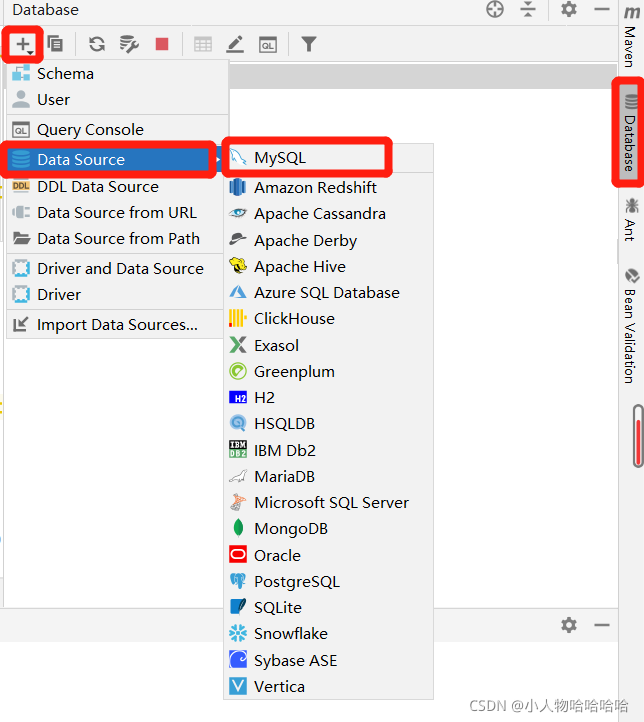Select Driver and Data Source item
The image size is (644, 722).
coord(115,268)
